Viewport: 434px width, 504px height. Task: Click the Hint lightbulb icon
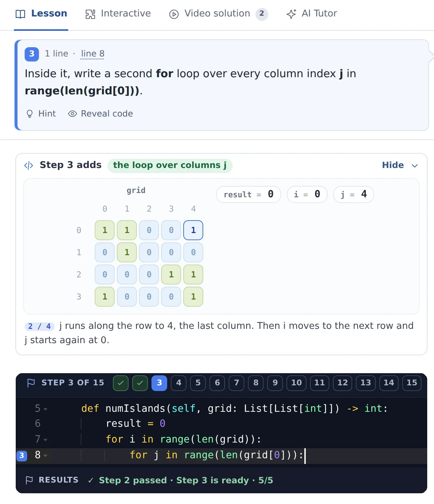(x=30, y=114)
